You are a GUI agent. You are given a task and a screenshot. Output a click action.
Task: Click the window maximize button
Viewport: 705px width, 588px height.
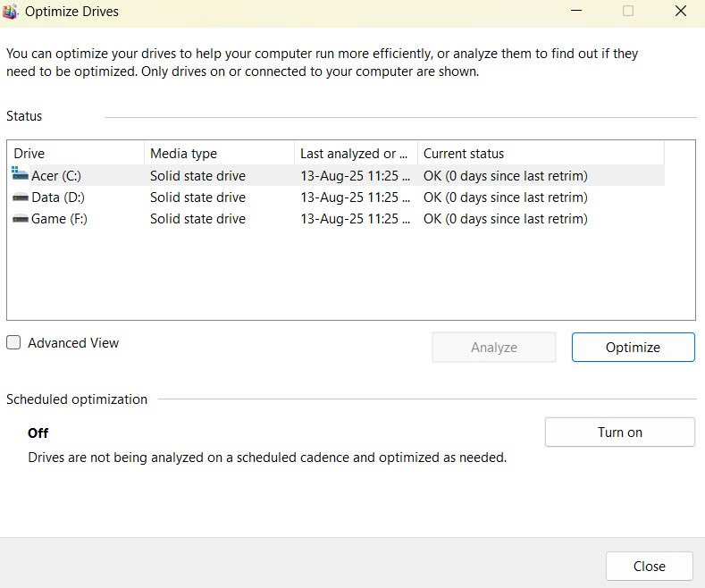627,12
